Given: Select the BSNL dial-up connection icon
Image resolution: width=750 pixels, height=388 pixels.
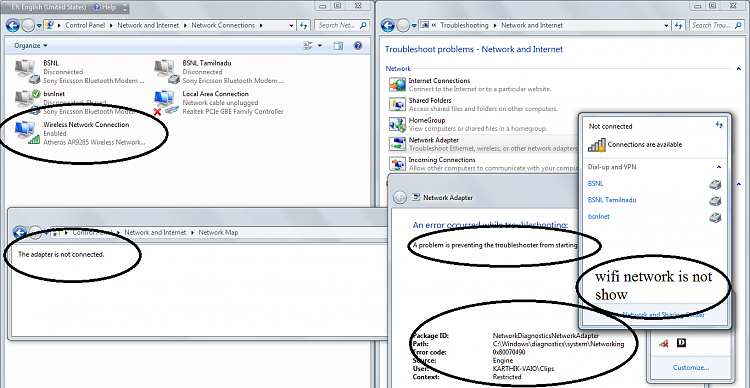Looking at the screenshot, I should 26,70.
